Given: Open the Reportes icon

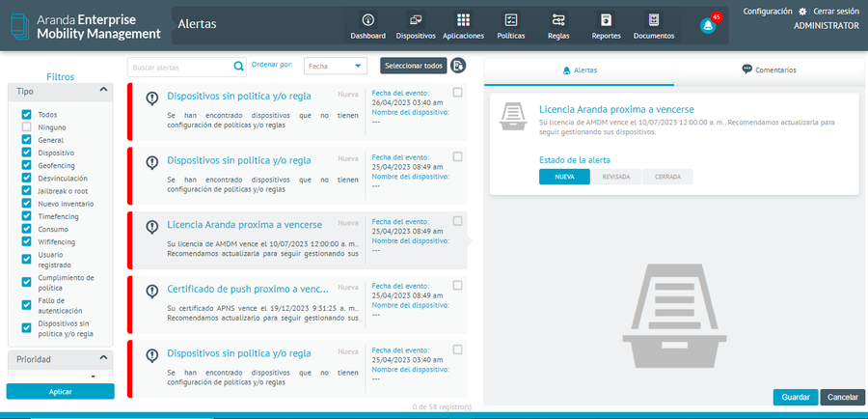Looking at the screenshot, I should pyautogui.click(x=606, y=20).
